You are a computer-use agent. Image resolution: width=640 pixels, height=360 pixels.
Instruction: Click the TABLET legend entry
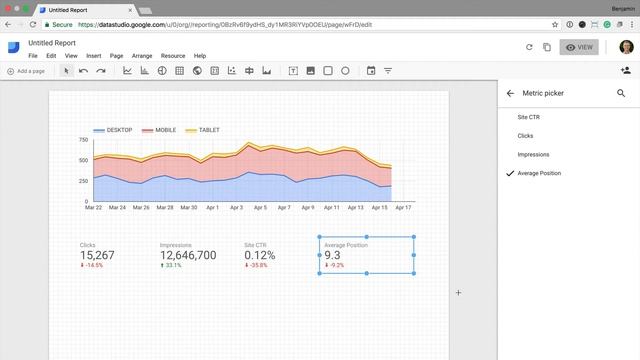pyautogui.click(x=202, y=130)
